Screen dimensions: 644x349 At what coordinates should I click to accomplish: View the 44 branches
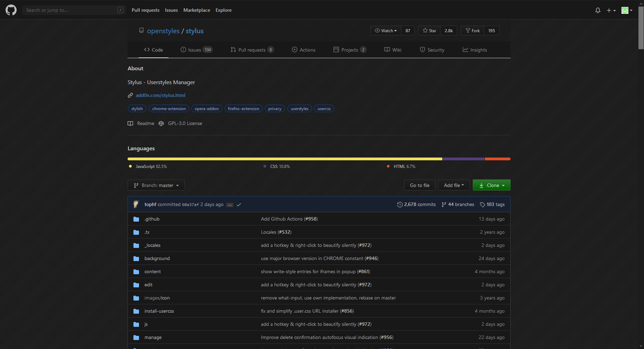[458, 205]
